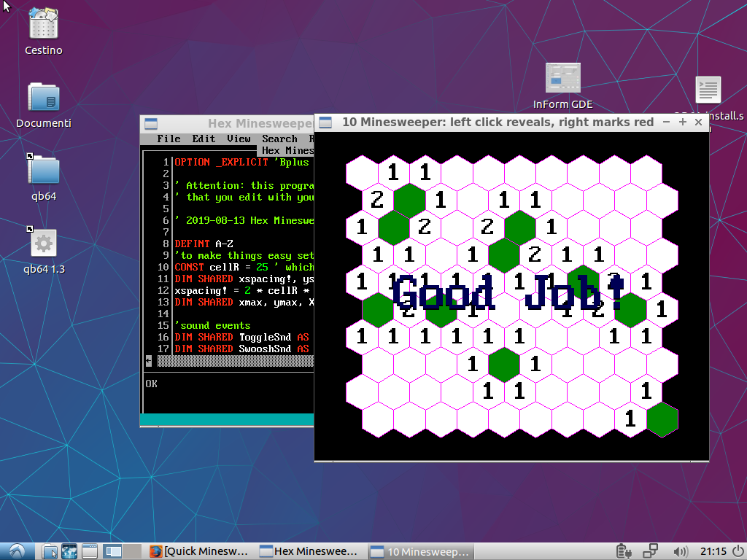Maximize the 10 Minesweeper game window
Viewport: 747px width, 560px height.
click(x=683, y=122)
